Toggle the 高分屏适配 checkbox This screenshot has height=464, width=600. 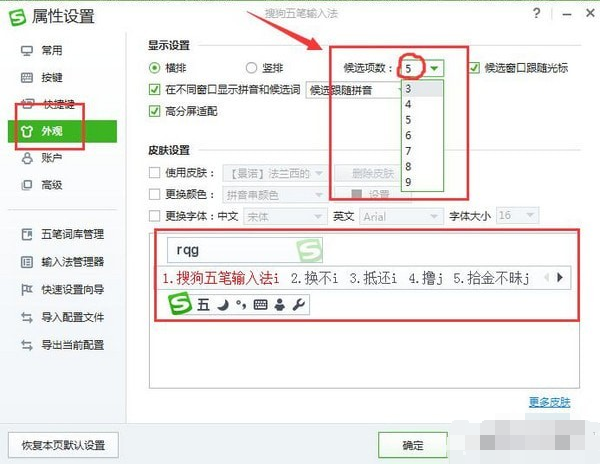coord(154,111)
